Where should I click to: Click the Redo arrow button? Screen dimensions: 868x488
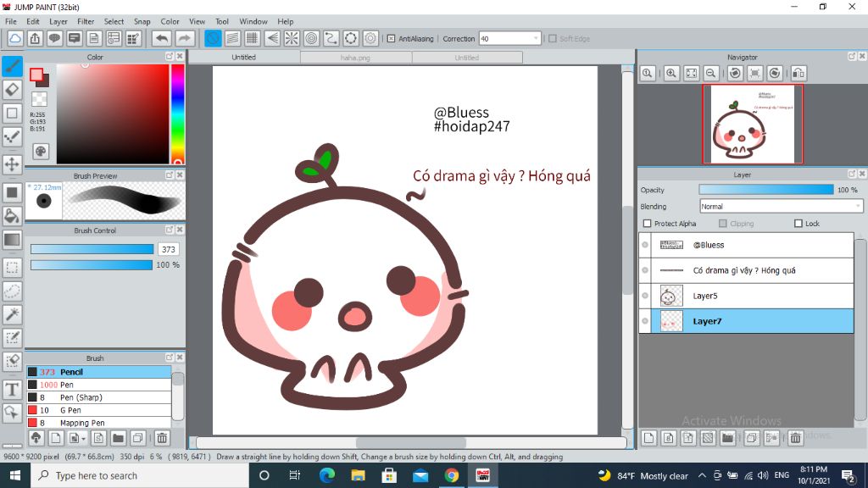coord(185,38)
